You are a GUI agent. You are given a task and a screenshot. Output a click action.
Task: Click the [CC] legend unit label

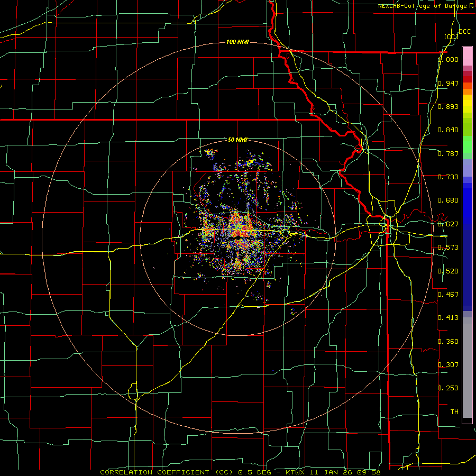451,36
